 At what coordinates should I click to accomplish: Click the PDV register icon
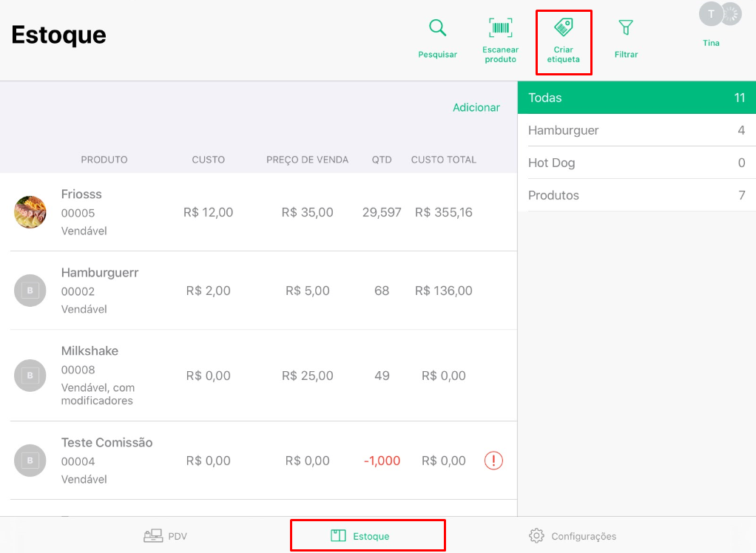pyautogui.click(x=153, y=536)
